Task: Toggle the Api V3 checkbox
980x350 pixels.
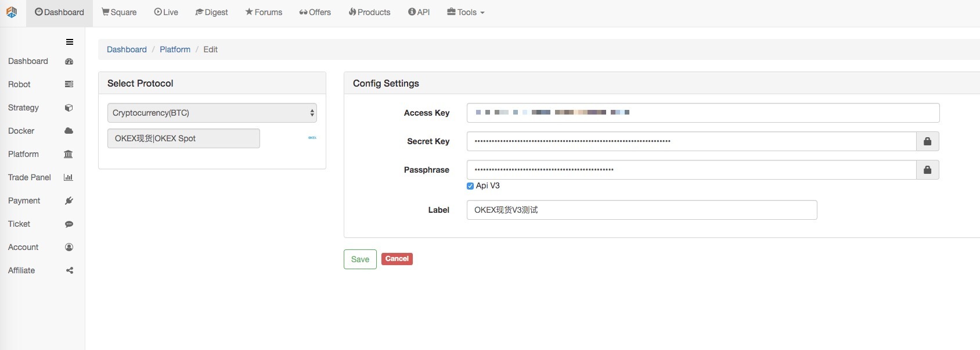Action: 470,186
